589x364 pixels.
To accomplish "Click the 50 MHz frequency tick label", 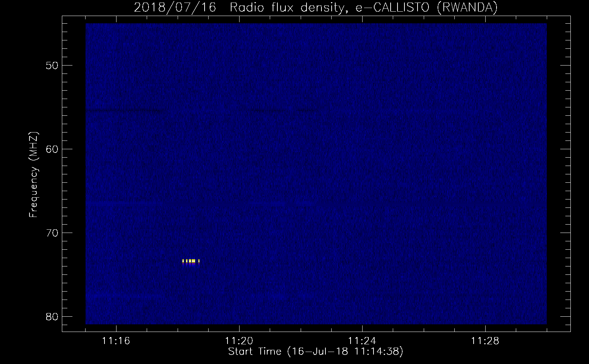I will [52, 66].
